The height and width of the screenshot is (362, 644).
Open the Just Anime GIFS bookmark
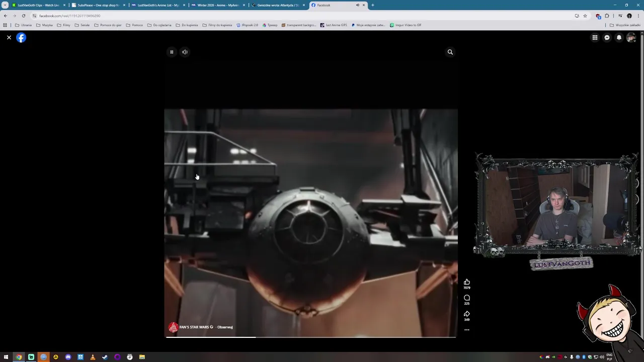[334, 25]
